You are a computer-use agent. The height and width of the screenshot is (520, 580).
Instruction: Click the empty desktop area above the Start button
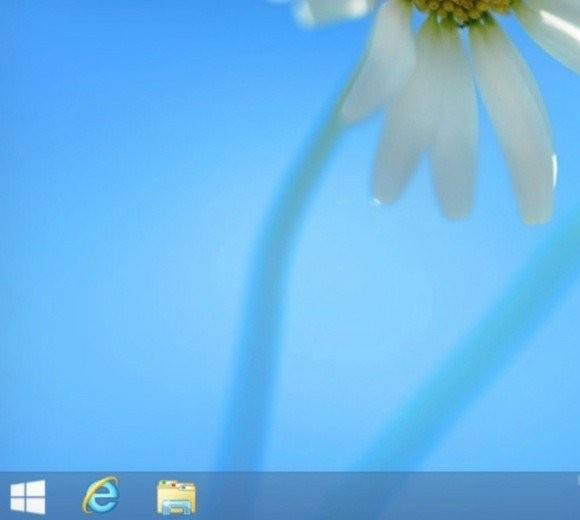28,425
